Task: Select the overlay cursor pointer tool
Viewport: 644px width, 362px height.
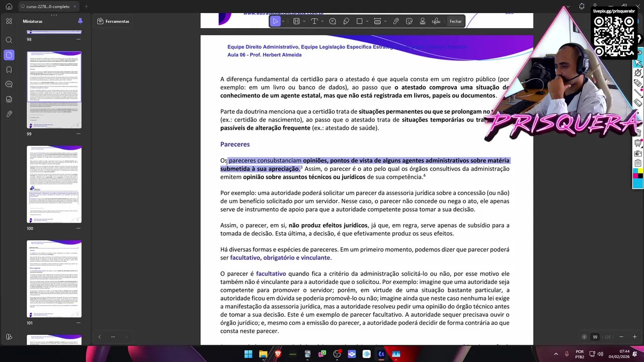Action: click(638, 62)
